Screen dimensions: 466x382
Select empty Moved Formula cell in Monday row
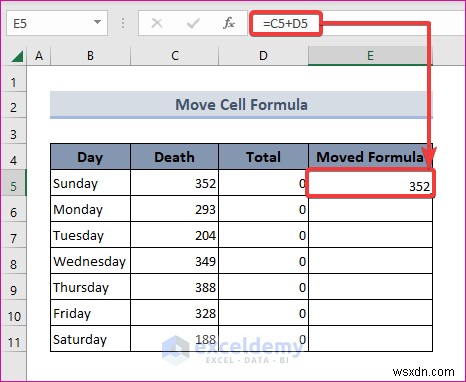370,209
